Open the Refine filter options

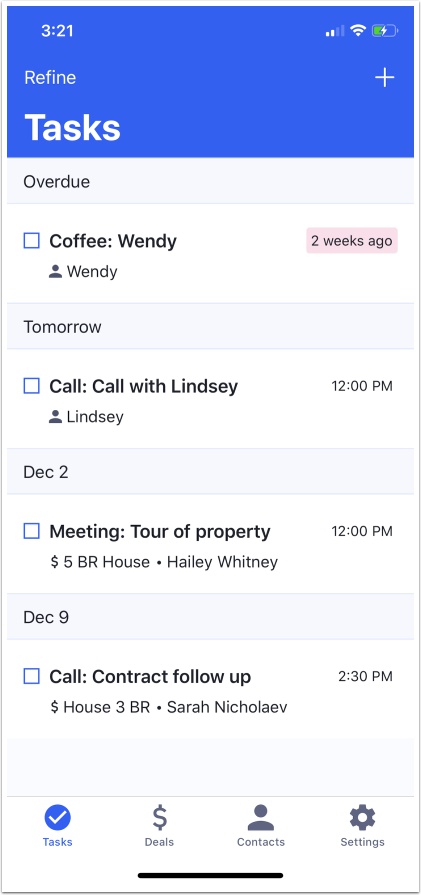click(x=50, y=78)
